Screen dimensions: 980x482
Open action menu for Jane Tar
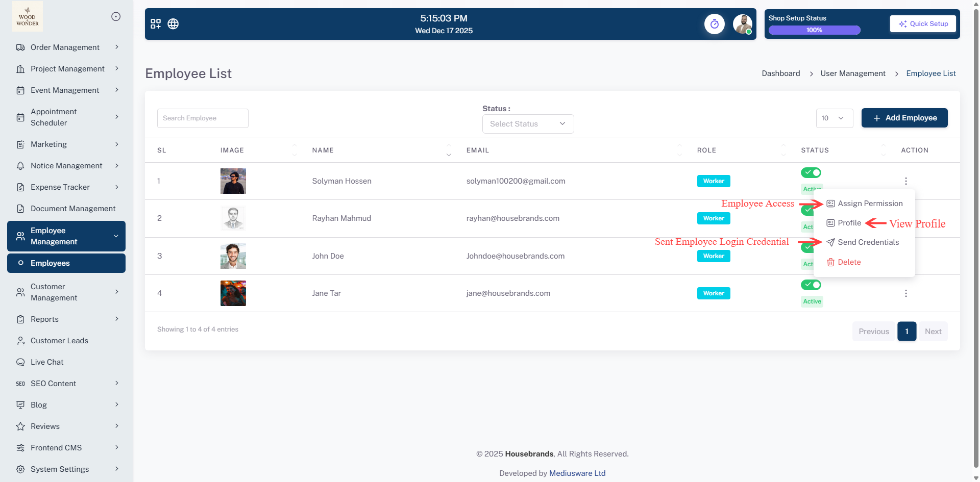pos(905,293)
